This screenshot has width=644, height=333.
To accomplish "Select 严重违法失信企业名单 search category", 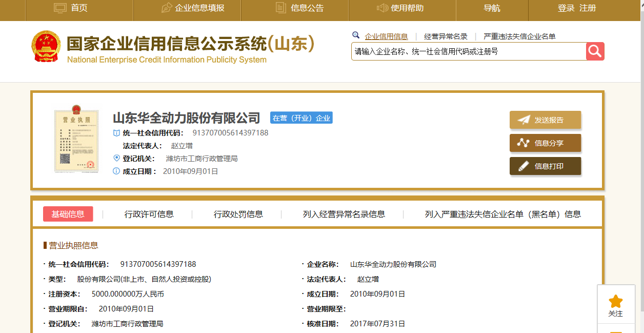I will tap(519, 36).
